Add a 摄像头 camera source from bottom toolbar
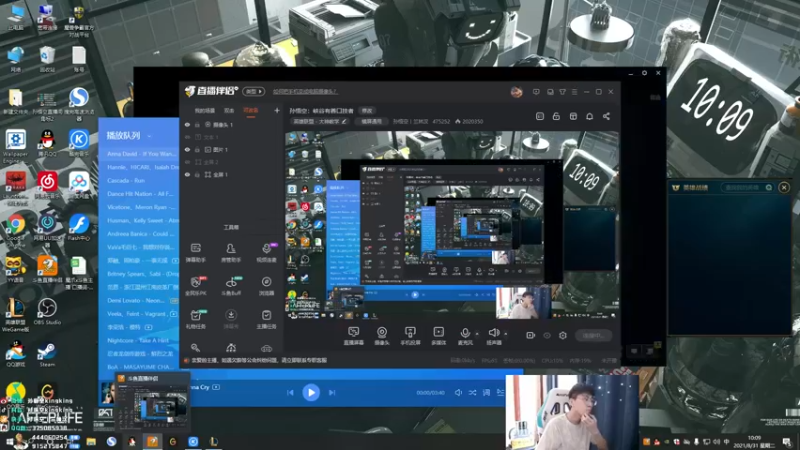The width and height of the screenshot is (800, 450). pos(382,336)
